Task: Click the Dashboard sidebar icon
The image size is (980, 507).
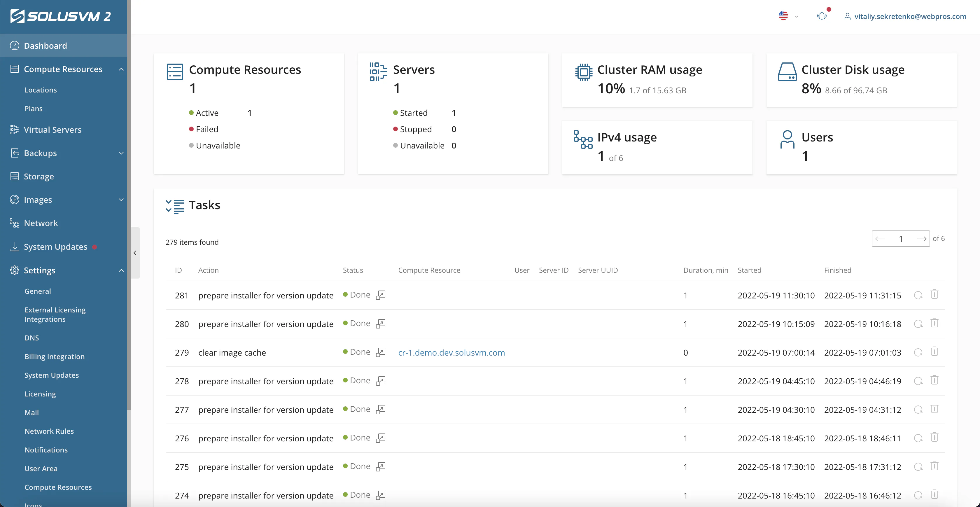Action: tap(15, 45)
